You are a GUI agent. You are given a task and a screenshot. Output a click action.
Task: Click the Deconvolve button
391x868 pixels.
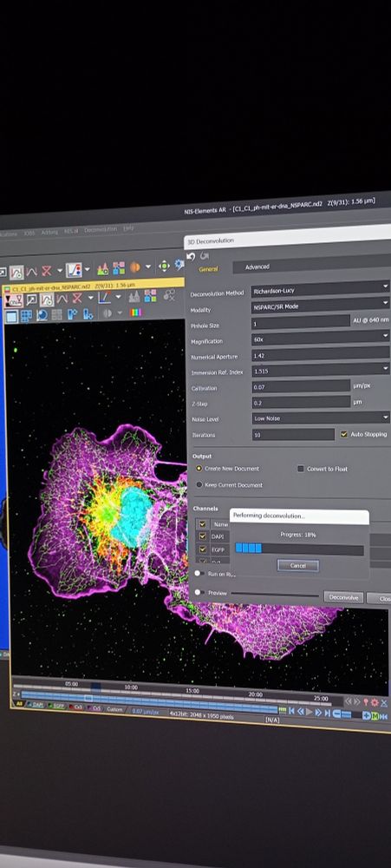click(x=343, y=597)
